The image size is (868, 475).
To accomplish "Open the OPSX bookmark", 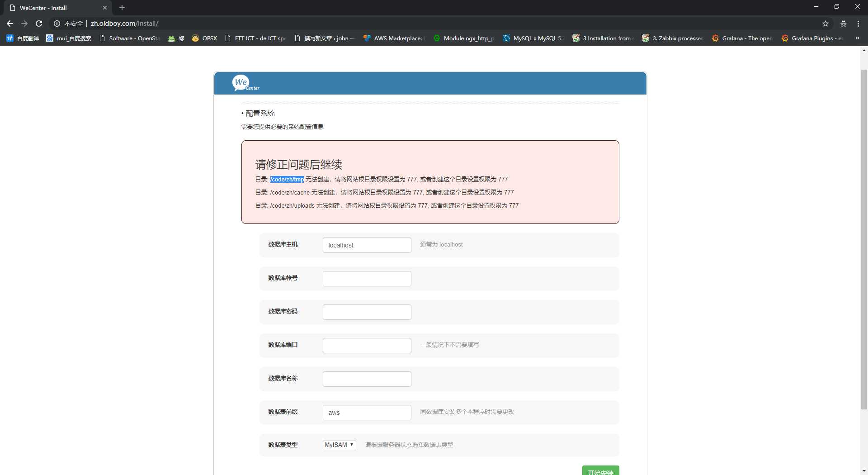I will [x=205, y=38].
